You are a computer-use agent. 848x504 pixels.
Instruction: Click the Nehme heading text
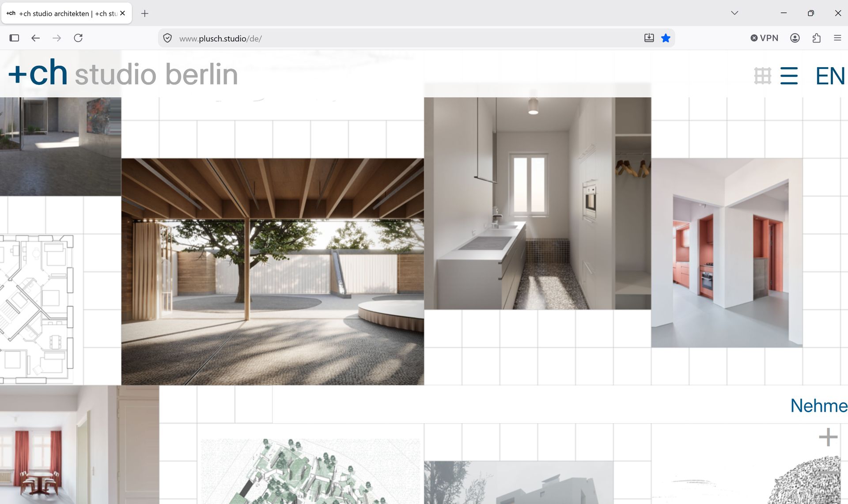coord(819,405)
